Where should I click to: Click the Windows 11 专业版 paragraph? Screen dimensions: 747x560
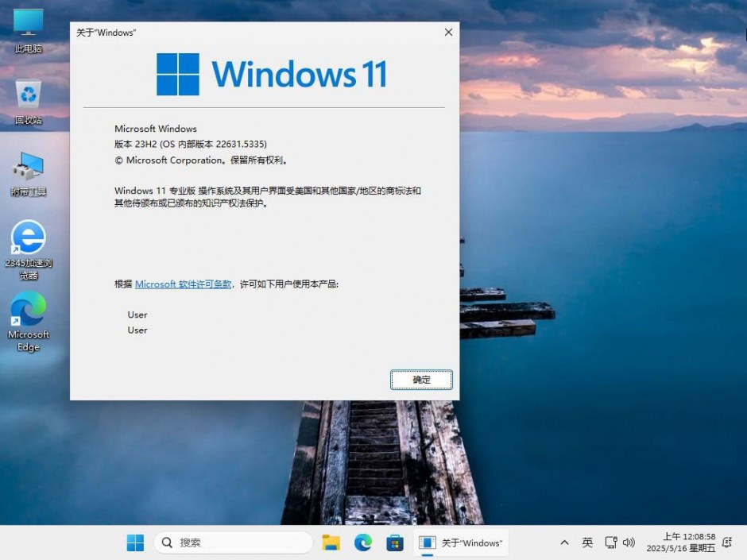268,197
